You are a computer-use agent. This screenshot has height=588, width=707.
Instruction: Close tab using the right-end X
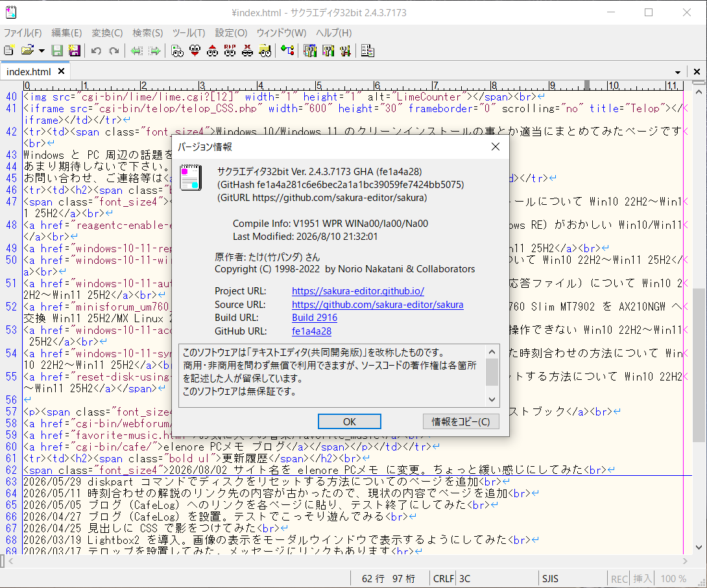point(697,72)
